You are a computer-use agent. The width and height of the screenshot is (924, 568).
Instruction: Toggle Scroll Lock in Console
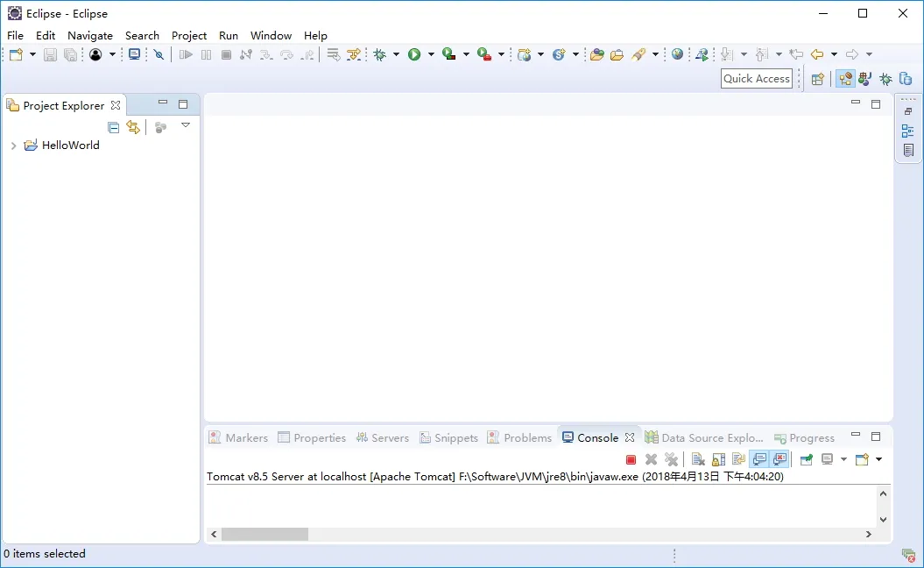click(718, 459)
